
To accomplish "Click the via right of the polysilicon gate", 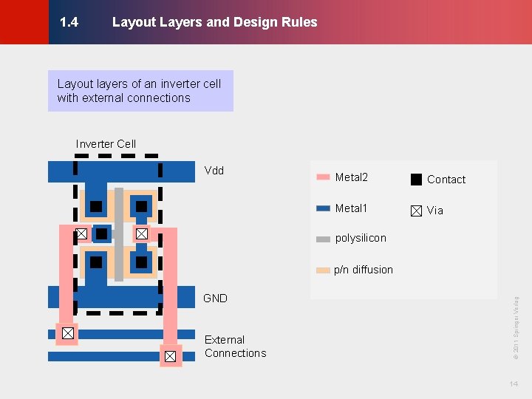I will (x=141, y=233).
